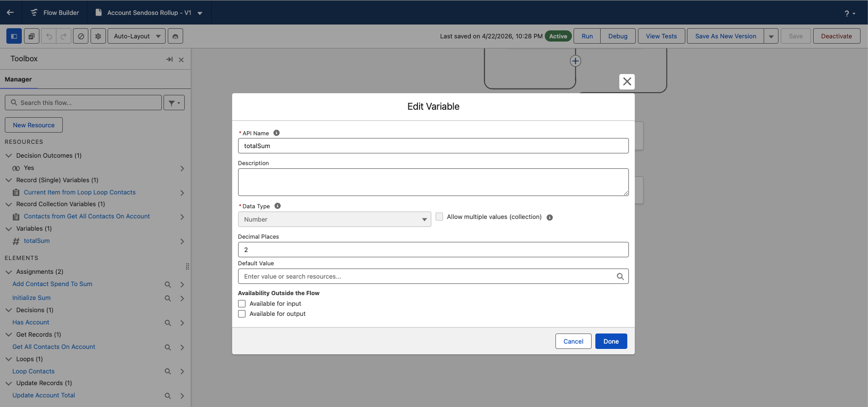This screenshot has width=868, height=407.
Task: Click the New Resource button
Action: tap(34, 125)
